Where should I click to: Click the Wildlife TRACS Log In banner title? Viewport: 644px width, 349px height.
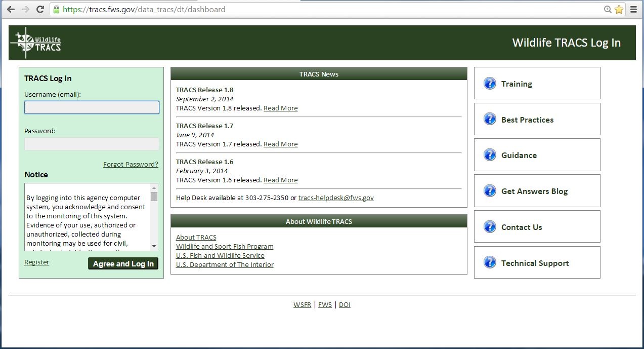click(566, 43)
